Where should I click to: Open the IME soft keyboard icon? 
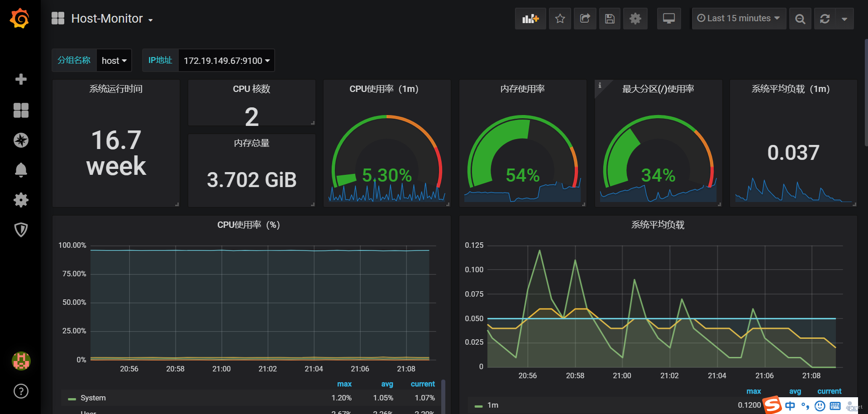[835, 406]
